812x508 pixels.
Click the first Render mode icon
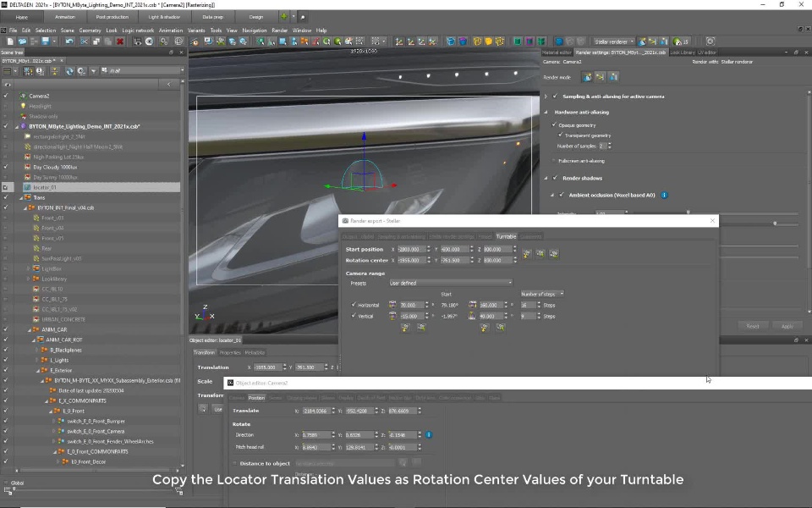click(x=587, y=77)
